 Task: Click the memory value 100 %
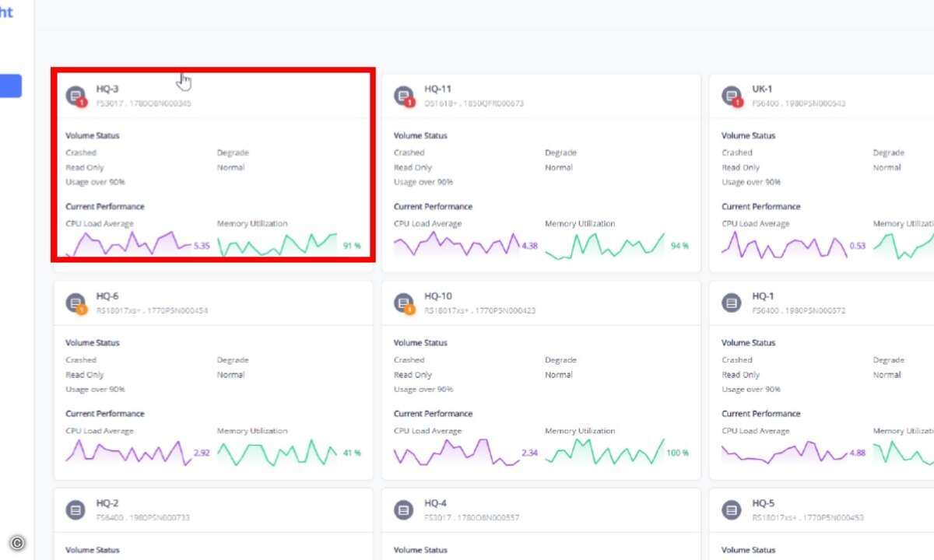[678, 453]
